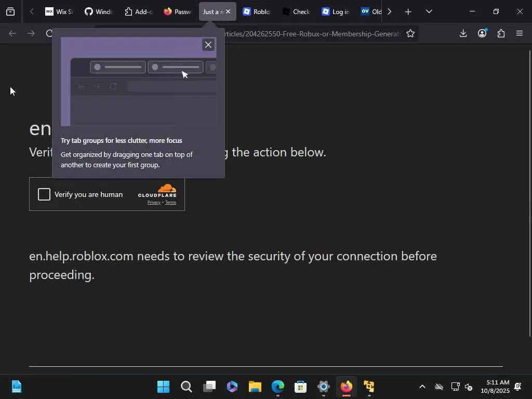The image size is (532, 399).
Task: Click the muted volume tray icon
Action: (x=469, y=387)
